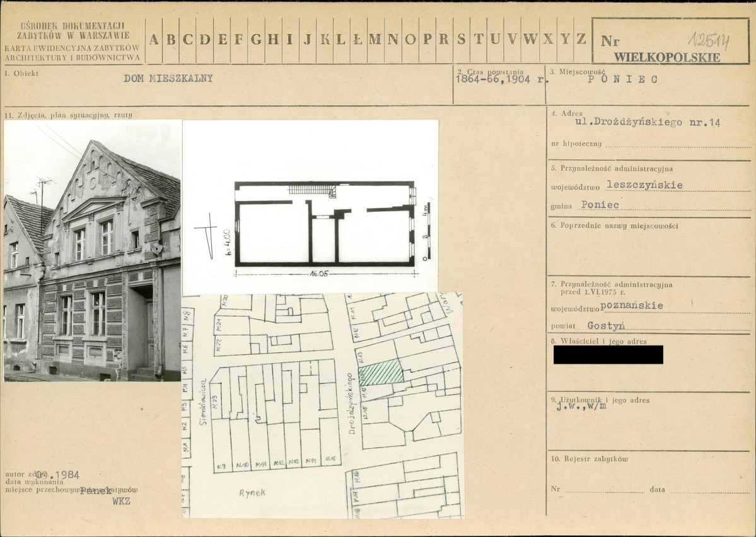This screenshot has width=756, height=537.
Task: Click the letter Z index box
Action: (581, 40)
